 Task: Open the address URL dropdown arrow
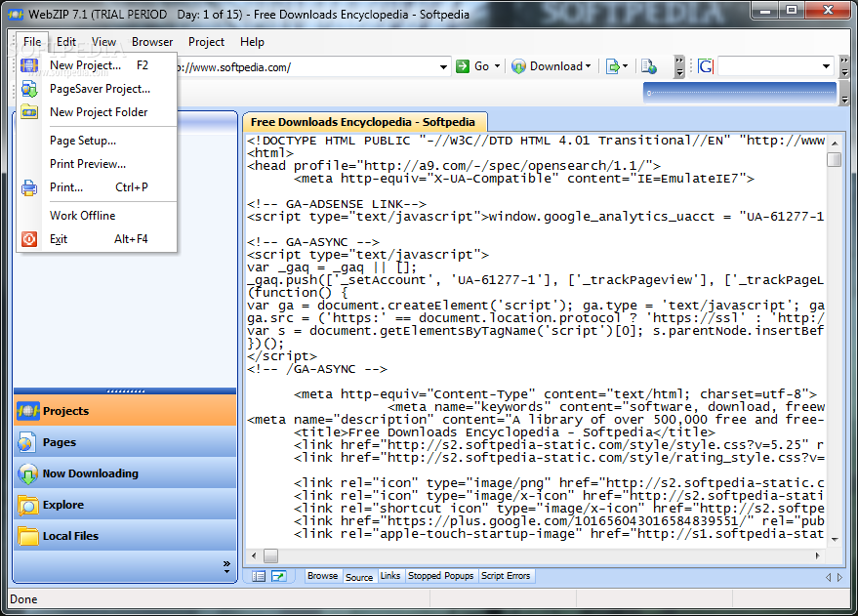443,67
